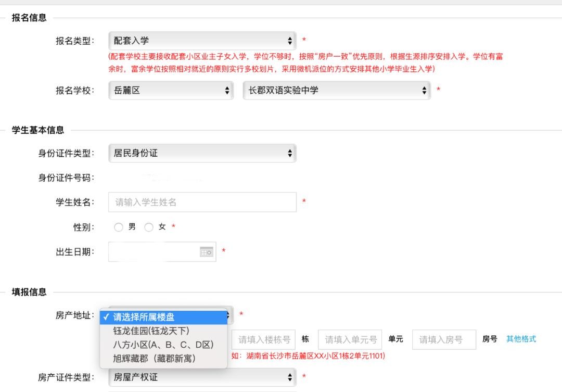
Task: Click the 学生姓名 input field
Action: tap(202, 202)
